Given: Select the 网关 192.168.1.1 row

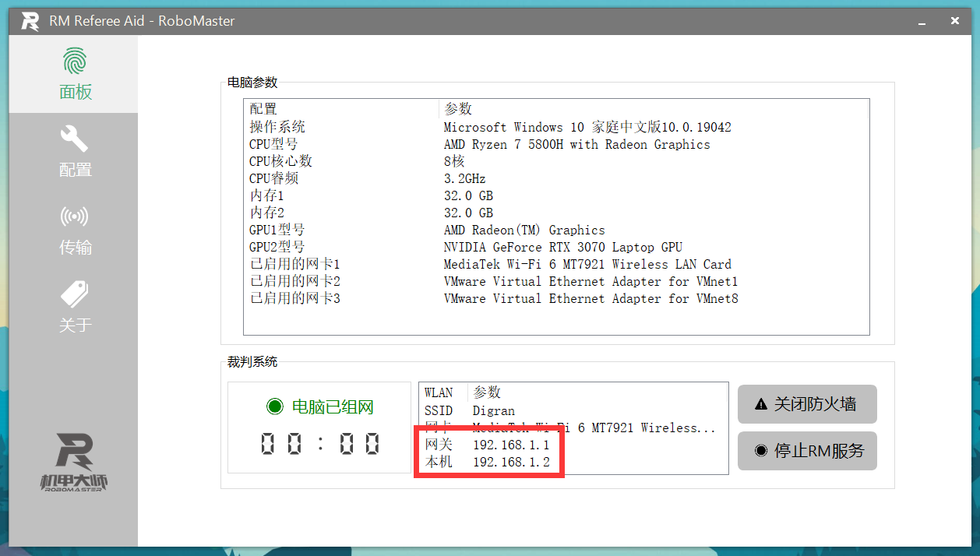Looking at the screenshot, I should click(573, 445).
